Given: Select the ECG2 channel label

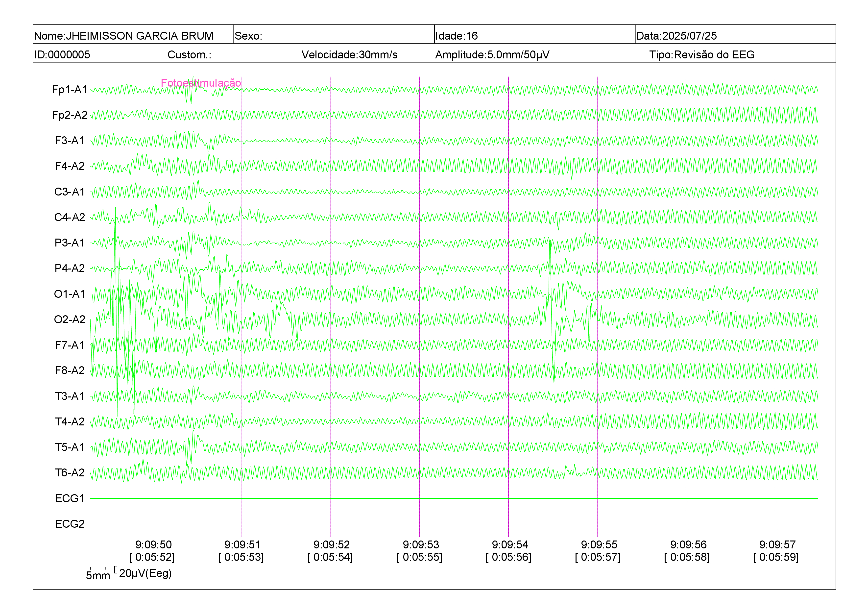Looking at the screenshot, I should [x=70, y=524].
